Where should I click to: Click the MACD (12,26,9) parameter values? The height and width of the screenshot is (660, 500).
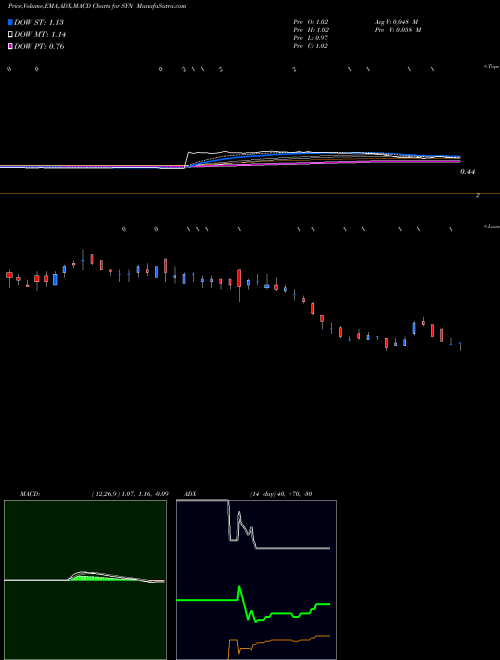[x=130, y=493]
